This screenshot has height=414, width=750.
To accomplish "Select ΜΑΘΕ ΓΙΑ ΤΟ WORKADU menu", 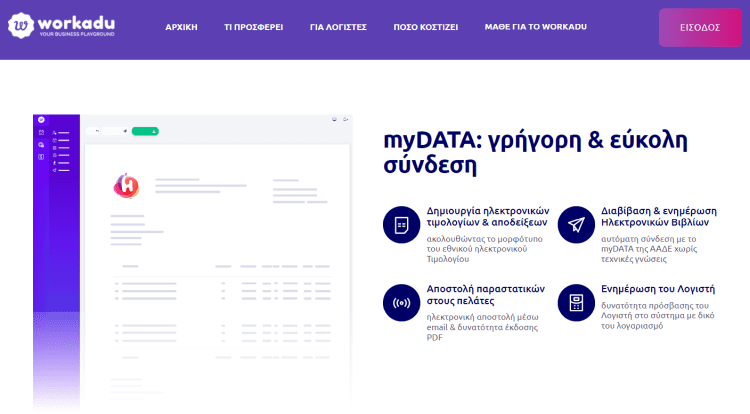I will 536,27.
